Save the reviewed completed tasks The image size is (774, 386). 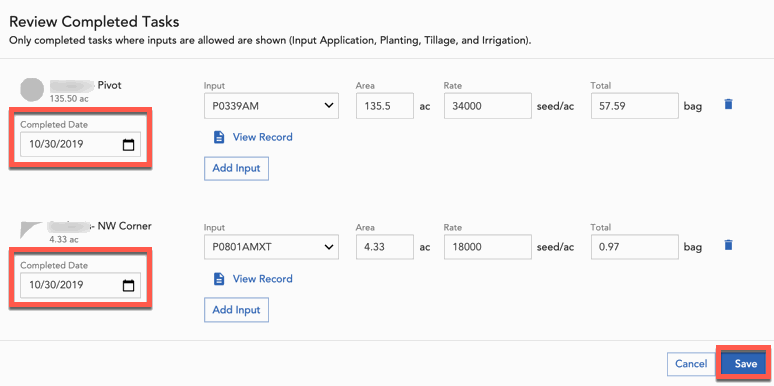pos(745,364)
